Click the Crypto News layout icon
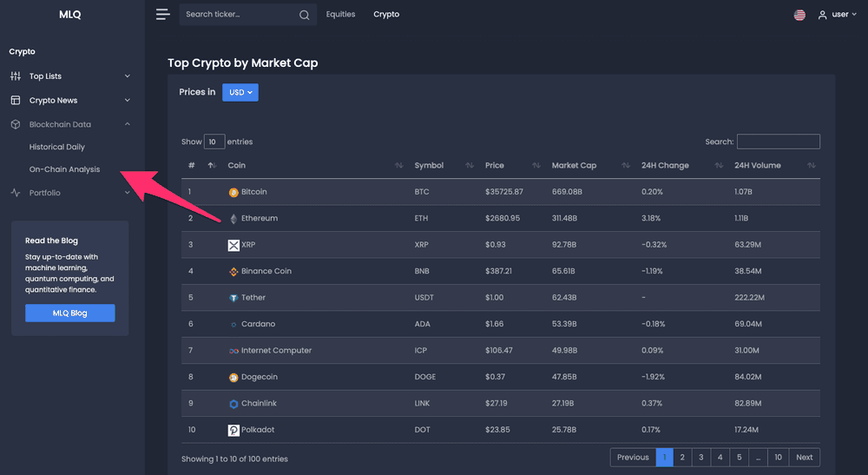 pyautogui.click(x=16, y=100)
